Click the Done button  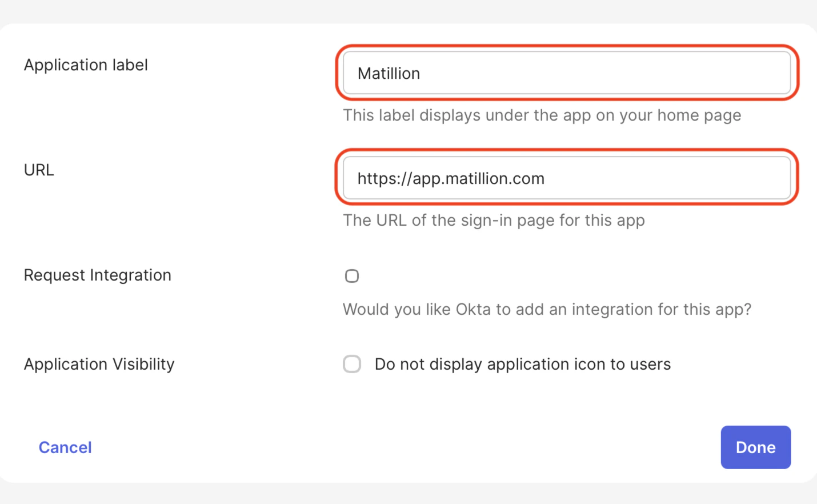click(755, 447)
